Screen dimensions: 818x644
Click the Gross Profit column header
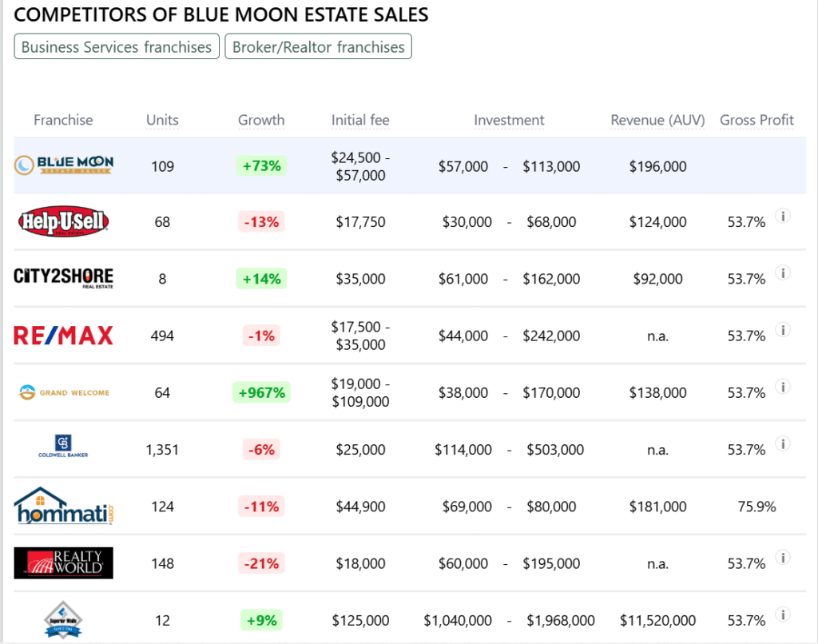coord(757,120)
